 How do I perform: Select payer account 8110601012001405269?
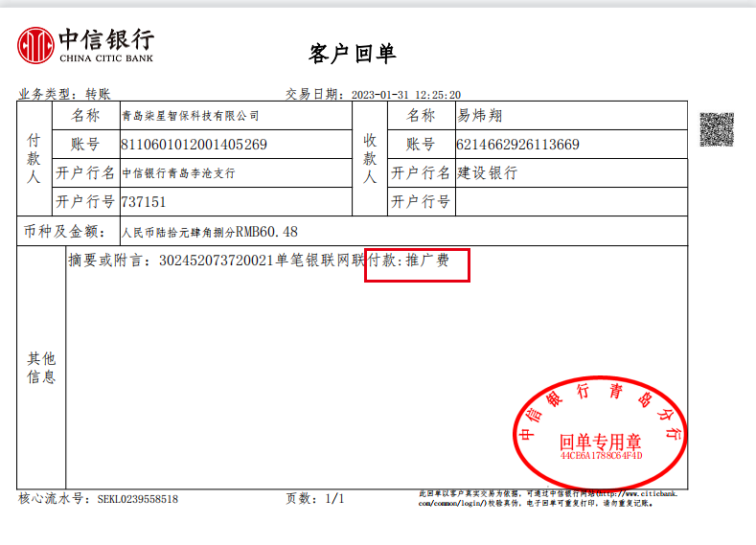click(194, 145)
